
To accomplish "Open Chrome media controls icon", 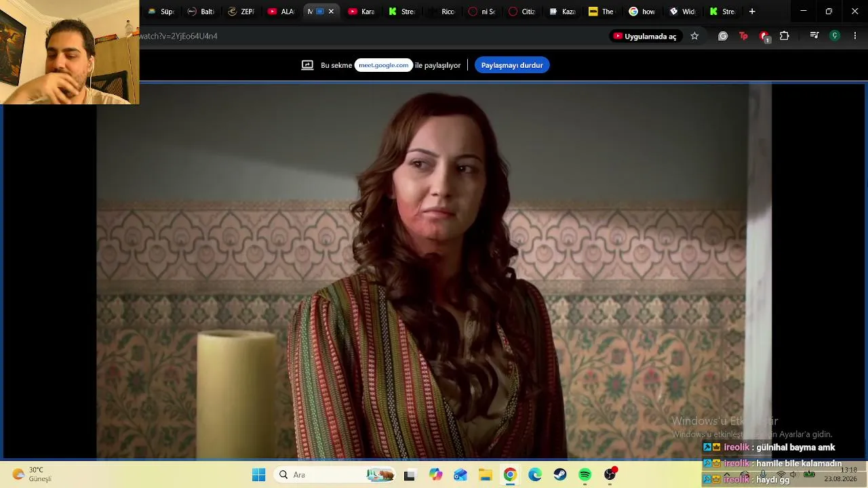I will tap(814, 36).
